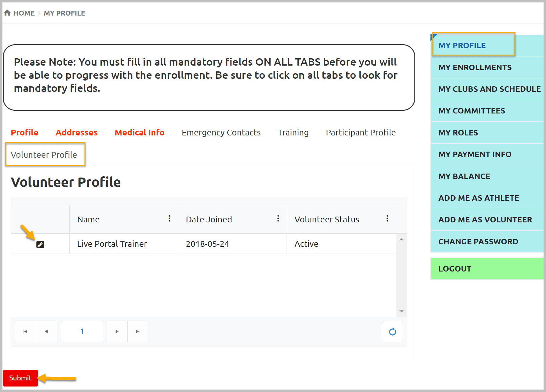Click the green LOGOUT button
Screen dimensions: 546x392
[x=487, y=269]
